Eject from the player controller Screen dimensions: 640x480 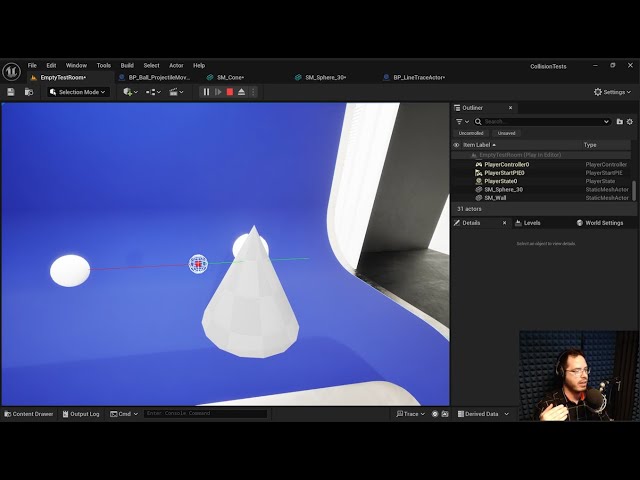click(x=242, y=92)
